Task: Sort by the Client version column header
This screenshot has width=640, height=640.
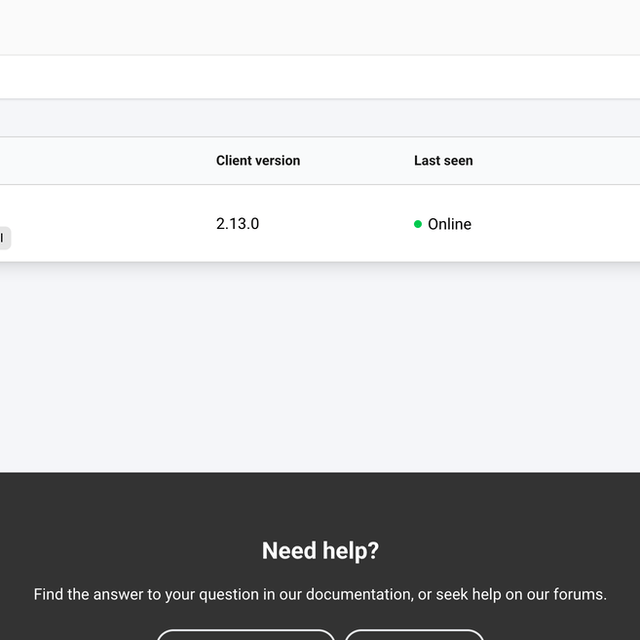Action: 258,160
